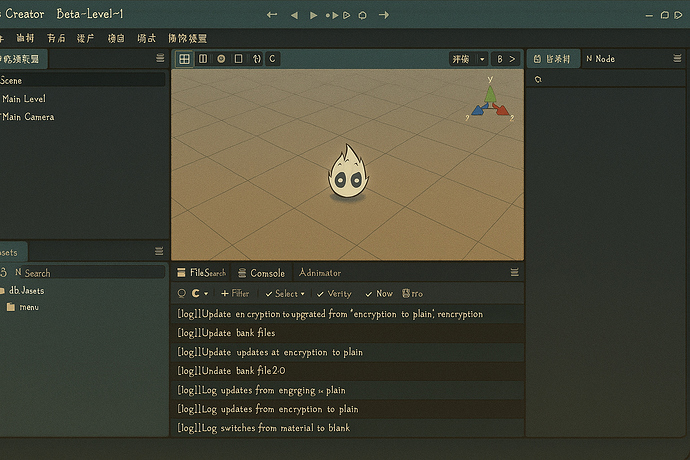Toggle the Now checkmark option
690x460 pixels.
(x=378, y=294)
